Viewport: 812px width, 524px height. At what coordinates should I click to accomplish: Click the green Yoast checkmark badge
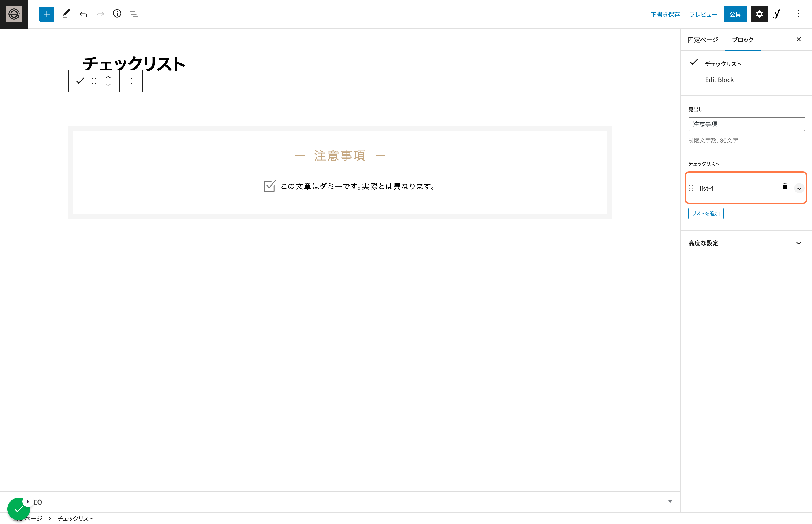[x=19, y=509]
